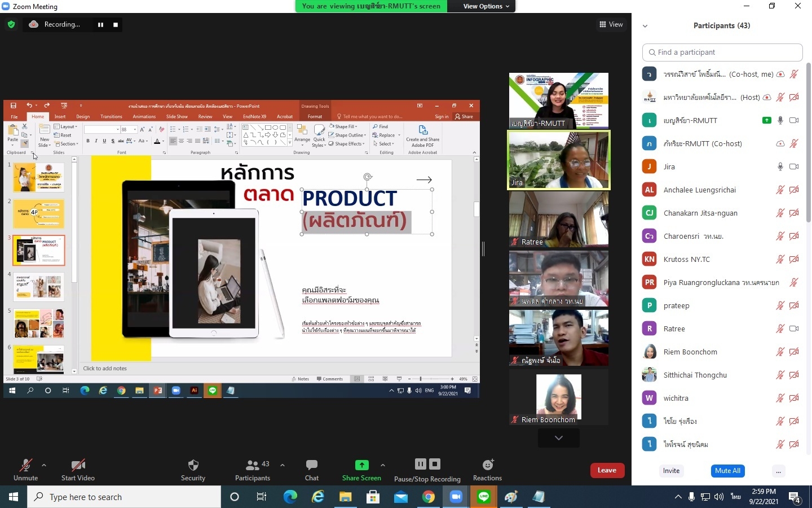This screenshot has width=812, height=508.
Task: Open the Reactions icon
Action: 488,465
